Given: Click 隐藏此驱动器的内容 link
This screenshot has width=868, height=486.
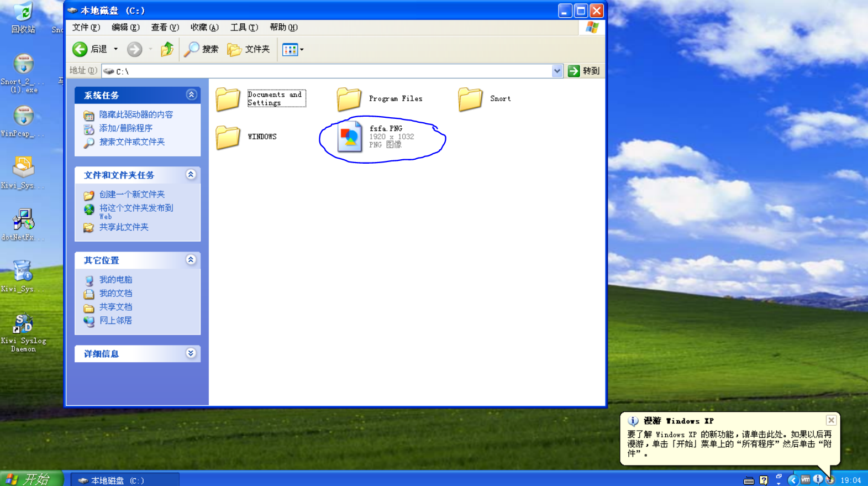Looking at the screenshot, I should (x=136, y=114).
